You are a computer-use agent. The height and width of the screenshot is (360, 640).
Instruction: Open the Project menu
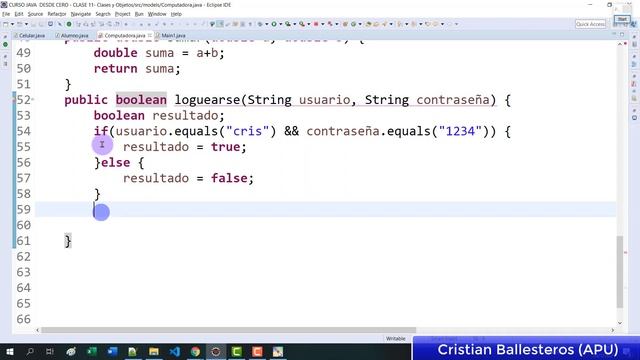(x=122, y=14)
